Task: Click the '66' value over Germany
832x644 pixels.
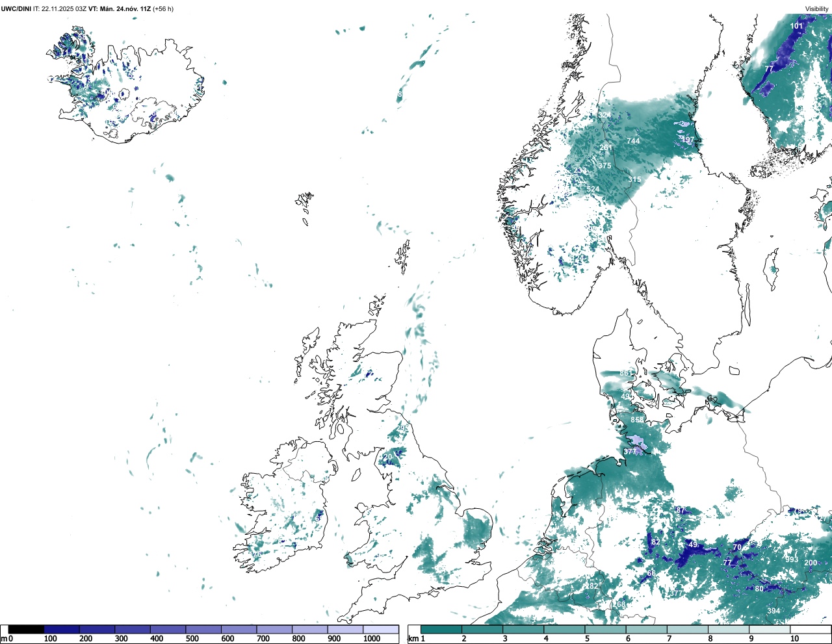Action: coord(651,574)
